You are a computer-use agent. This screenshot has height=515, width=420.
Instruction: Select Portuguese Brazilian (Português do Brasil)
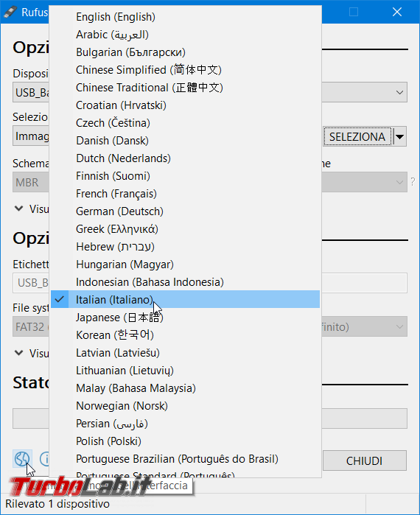[x=185, y=459]
